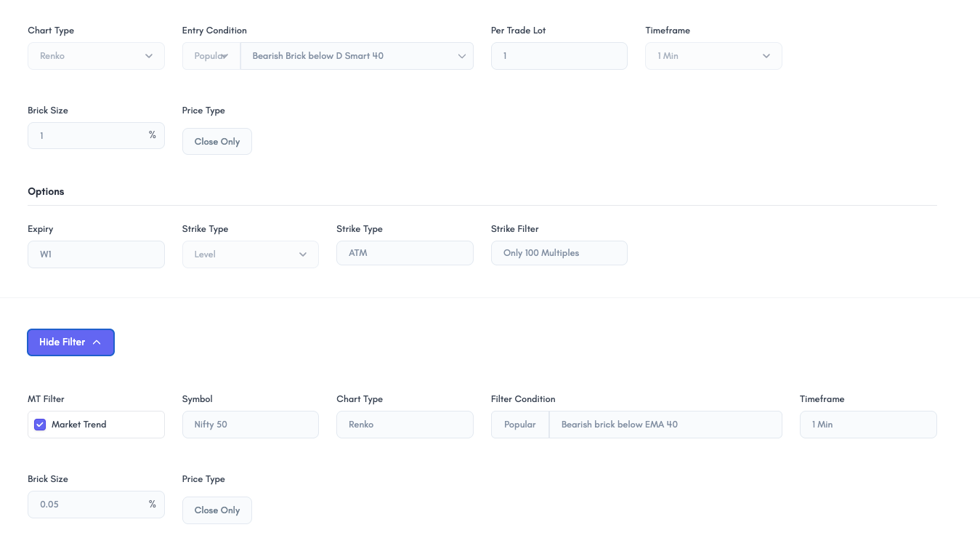Open the Strike Type Level dropdown
This screenshot has width=980, height=546.
pos(250,254)
